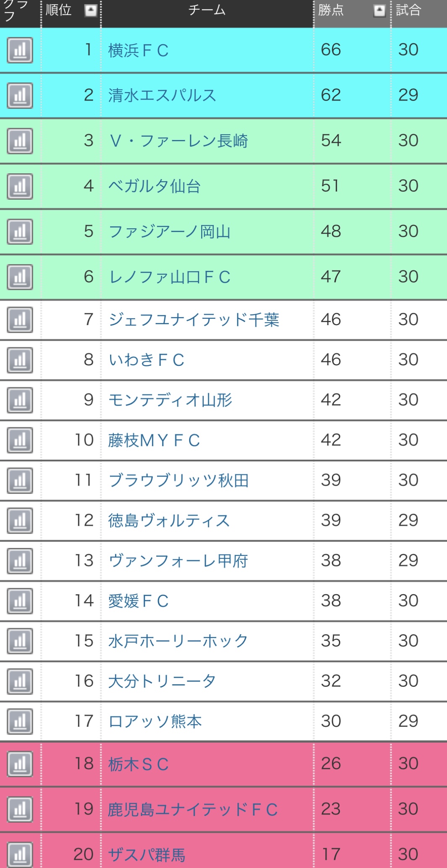The image size is (447, 868).
Task: Open 栃木SC graph icon
Action: (x=20, y=764)
